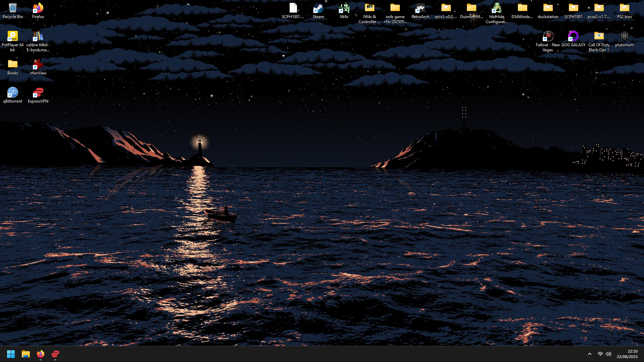This screenshot has width=644, height=362.
Task: Open the Wi-Fi network tray icon
Action: tap(600, 354)
